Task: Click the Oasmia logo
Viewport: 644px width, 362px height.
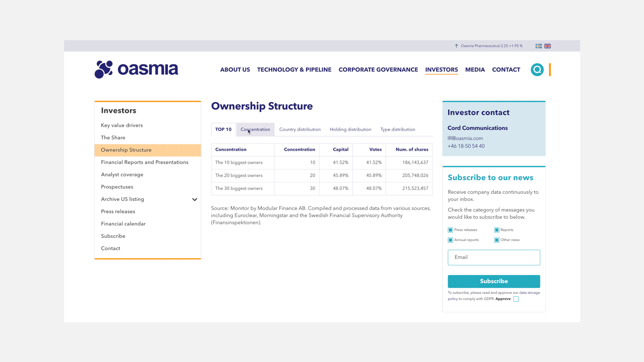Action: tap(136, 69)
